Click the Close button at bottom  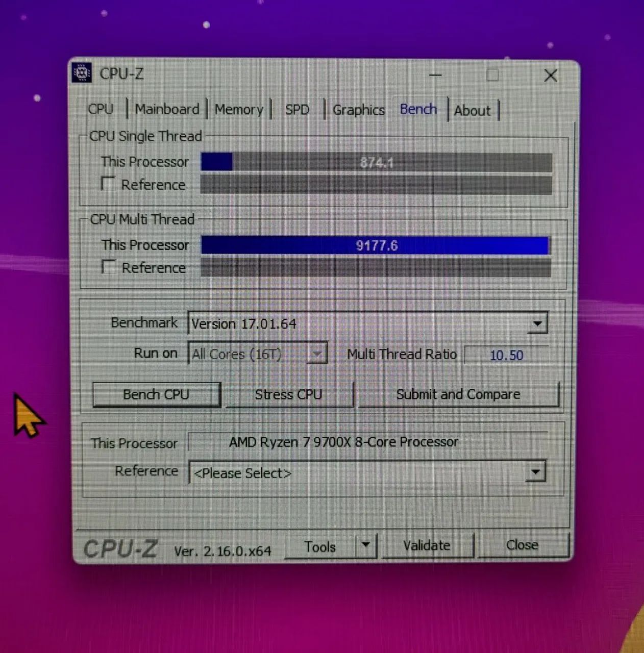pos(522,545)
